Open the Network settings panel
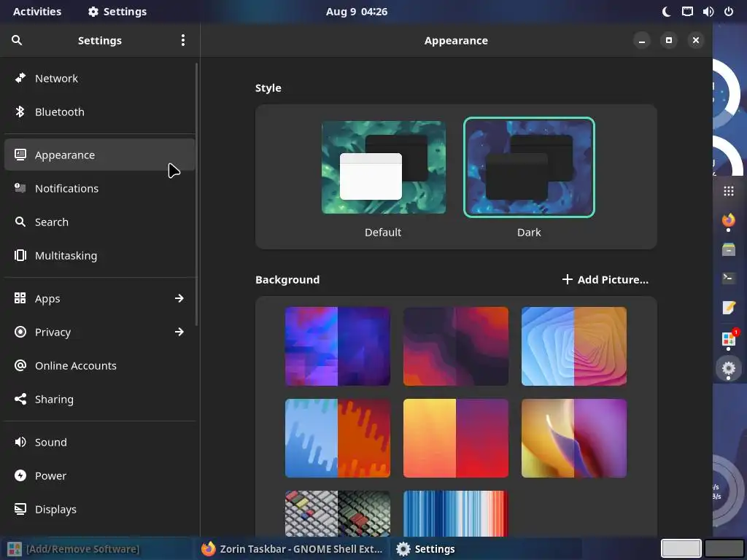Viewport: 747px width, 560px height. 99,78
